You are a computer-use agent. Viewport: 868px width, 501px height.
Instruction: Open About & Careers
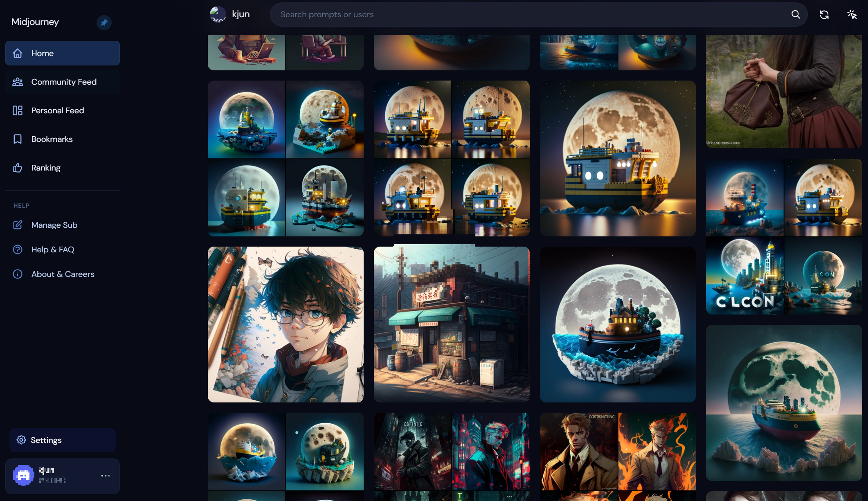pos(63,274)
